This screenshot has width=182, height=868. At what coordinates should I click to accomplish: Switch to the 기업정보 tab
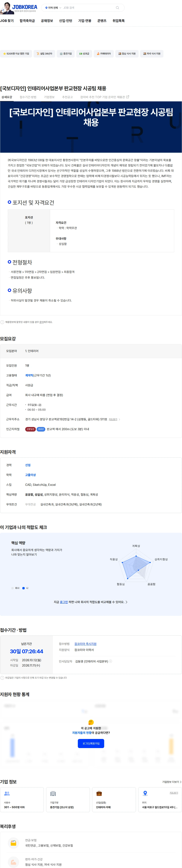point(49,97)
